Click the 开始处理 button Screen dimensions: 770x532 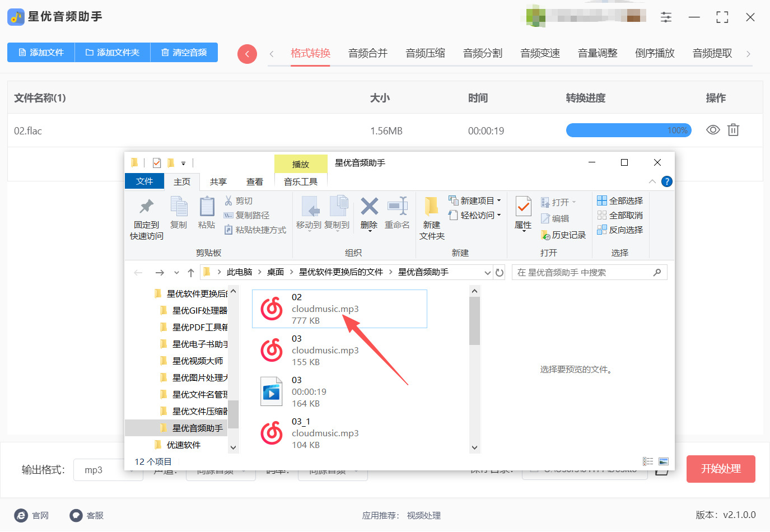[721, 469]
